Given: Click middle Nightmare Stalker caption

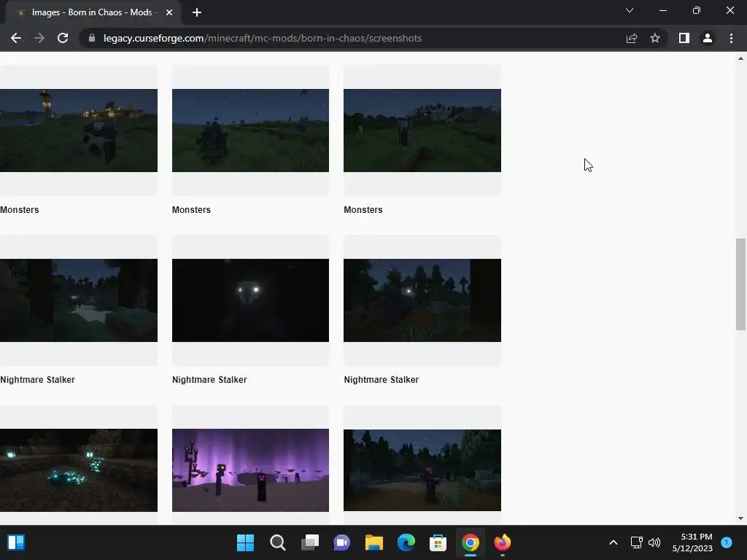Looking at the screenshot, I should pos(209,380).
